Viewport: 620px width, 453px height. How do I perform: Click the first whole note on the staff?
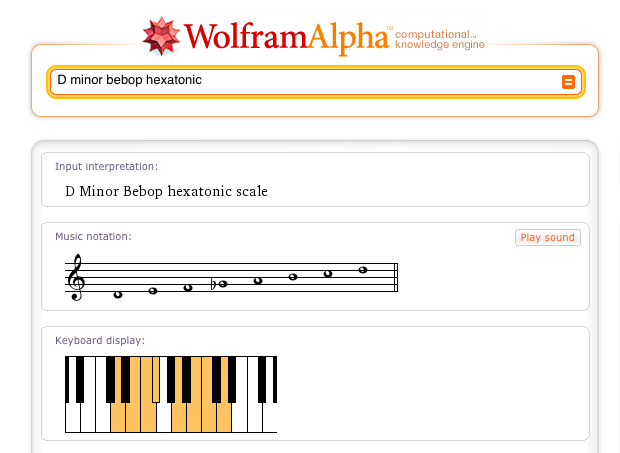tap(118, 294)
